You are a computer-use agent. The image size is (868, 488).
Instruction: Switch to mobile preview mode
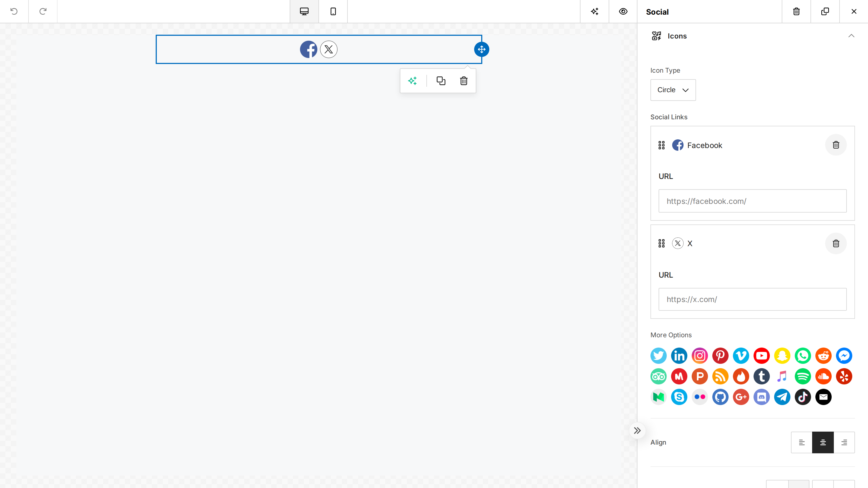333,11
